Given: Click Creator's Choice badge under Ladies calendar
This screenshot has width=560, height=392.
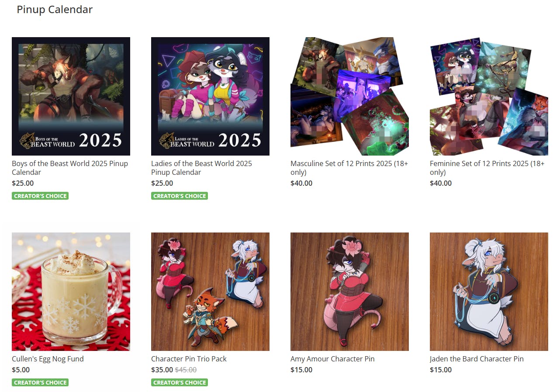Looking at the screenshot, I should [180, 196].
